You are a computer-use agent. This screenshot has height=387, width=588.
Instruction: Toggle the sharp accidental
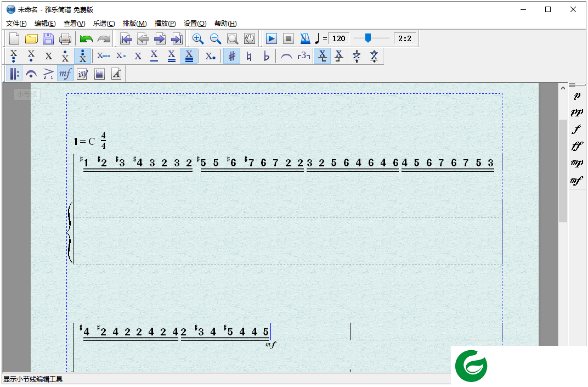tap(232, 57)
